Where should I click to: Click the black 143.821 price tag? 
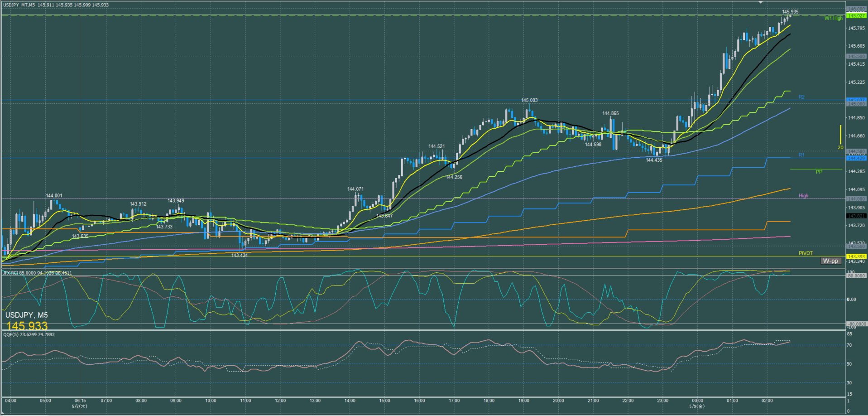pyautogui.click(x=856, y=216)
